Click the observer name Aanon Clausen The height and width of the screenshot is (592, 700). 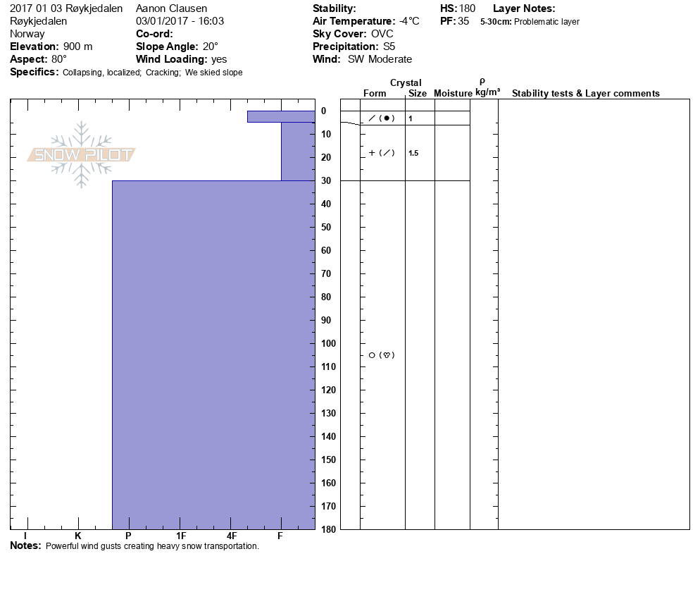pos(171,8)
